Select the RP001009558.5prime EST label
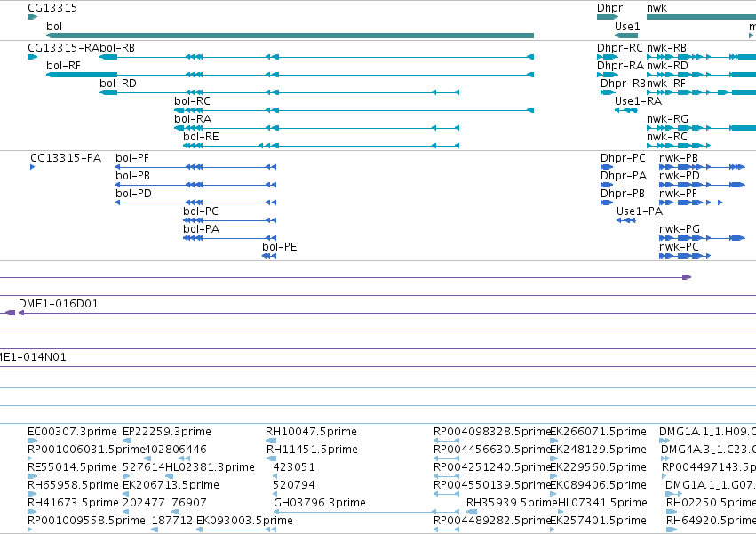 coord(86,521)
